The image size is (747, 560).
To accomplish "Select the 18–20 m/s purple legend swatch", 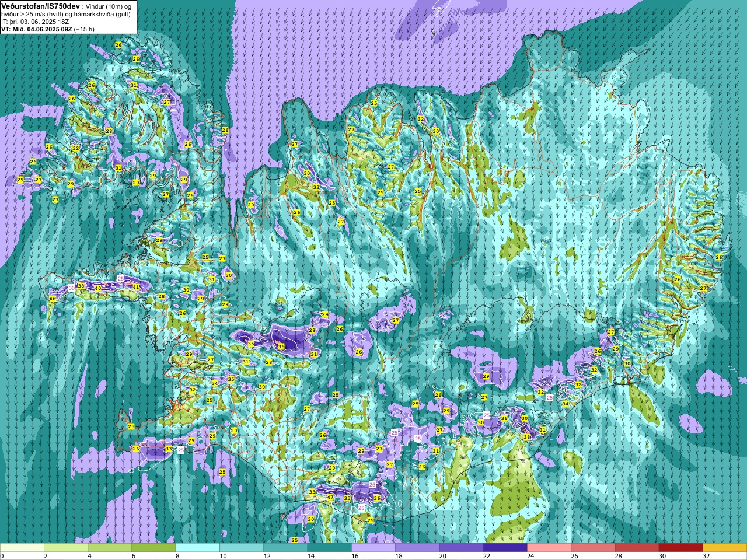I will click(x=417, y=548).
